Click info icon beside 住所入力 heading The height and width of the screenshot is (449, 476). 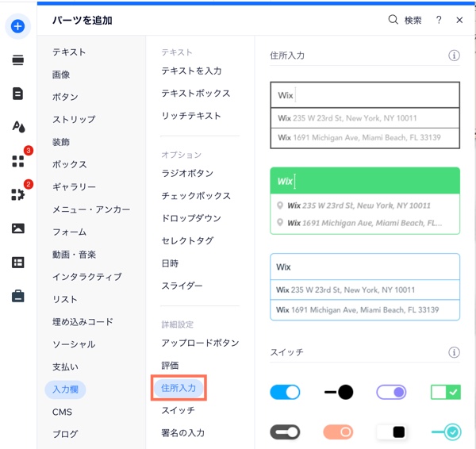[x=454, y=56]
